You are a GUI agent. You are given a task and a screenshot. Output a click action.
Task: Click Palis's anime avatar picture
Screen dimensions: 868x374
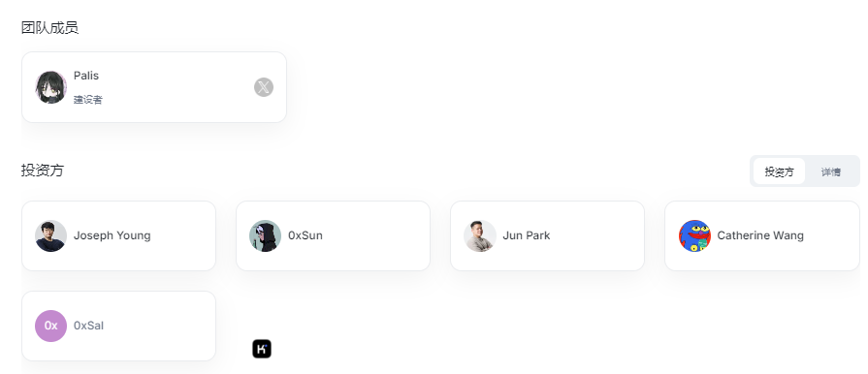coord(51,87)
